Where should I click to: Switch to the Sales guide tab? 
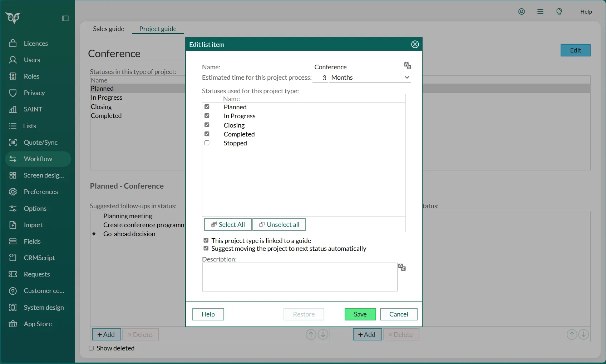click(108, 29)
